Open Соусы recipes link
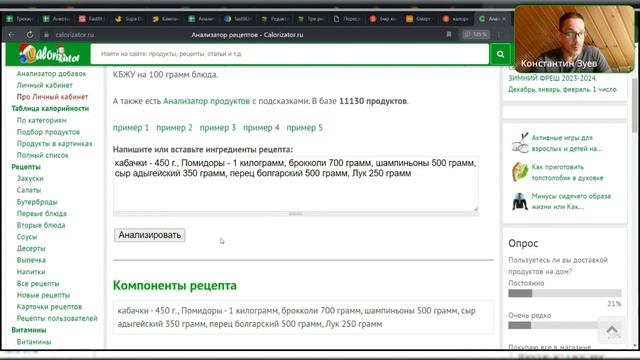Image resolution: width=640 pixels, height=360 pixels. [27, 237]
